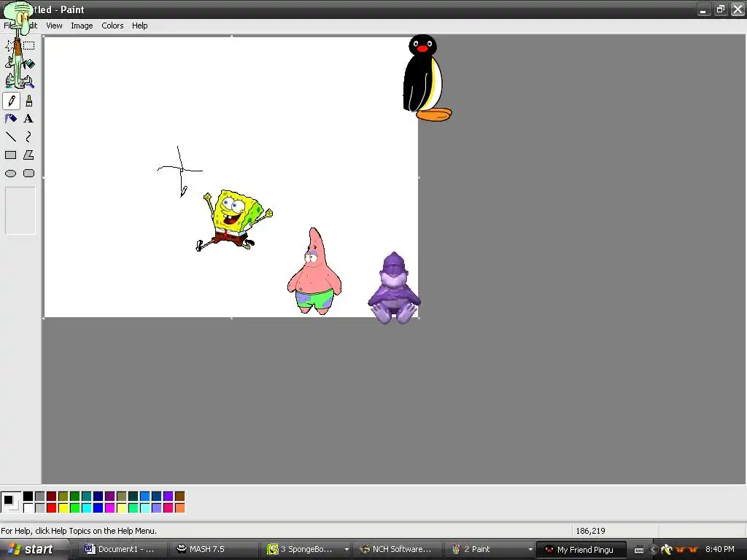
Task: Pick the teal color swatch
Action: 87,497
